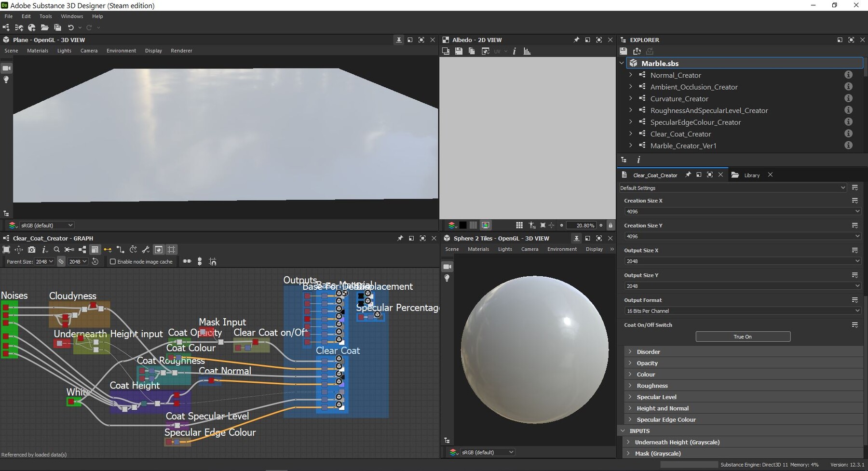Take a graph screenshot with the camera icon
The height and width of the screenshot is (471, 868).
[31, 249]
